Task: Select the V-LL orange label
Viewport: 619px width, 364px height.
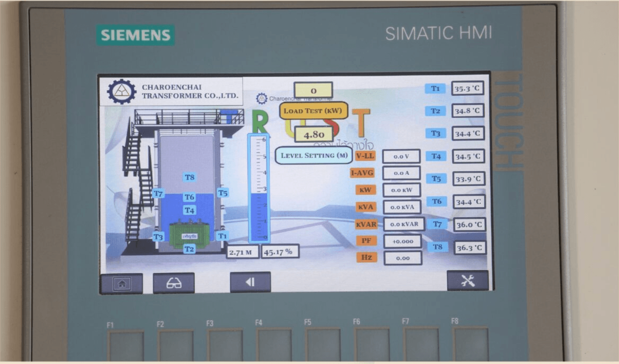Action: click(x=365, y=156)
